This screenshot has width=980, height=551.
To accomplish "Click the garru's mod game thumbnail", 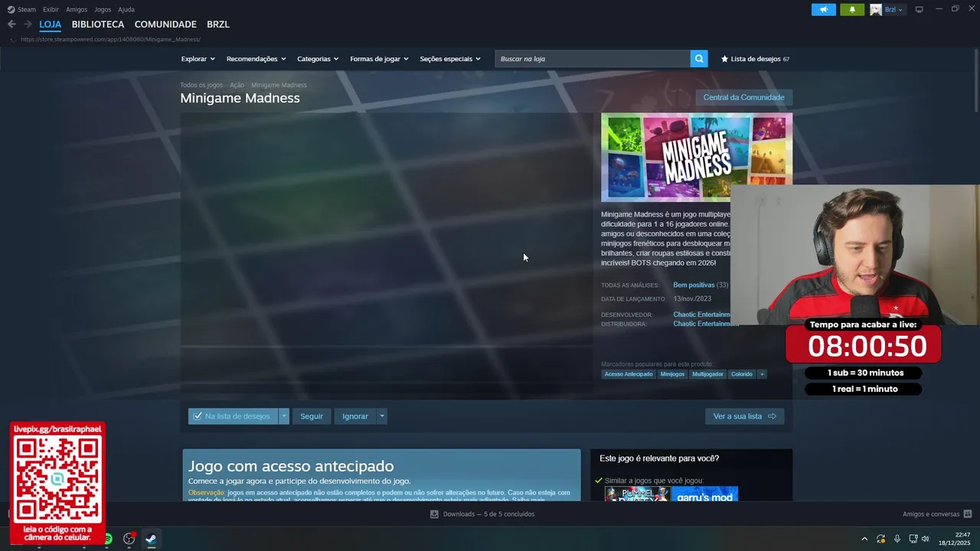I will [705, 494].
